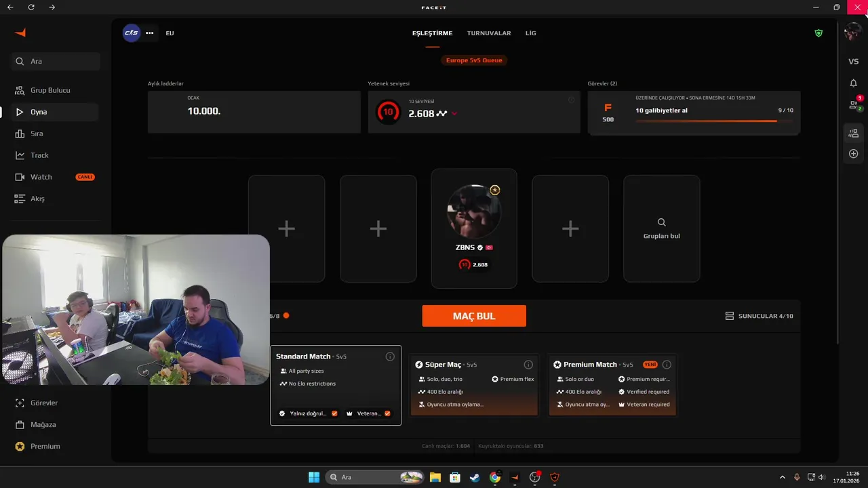
Task: Open the VS icon in right sidebar
Action: click(x=854, y=62)
